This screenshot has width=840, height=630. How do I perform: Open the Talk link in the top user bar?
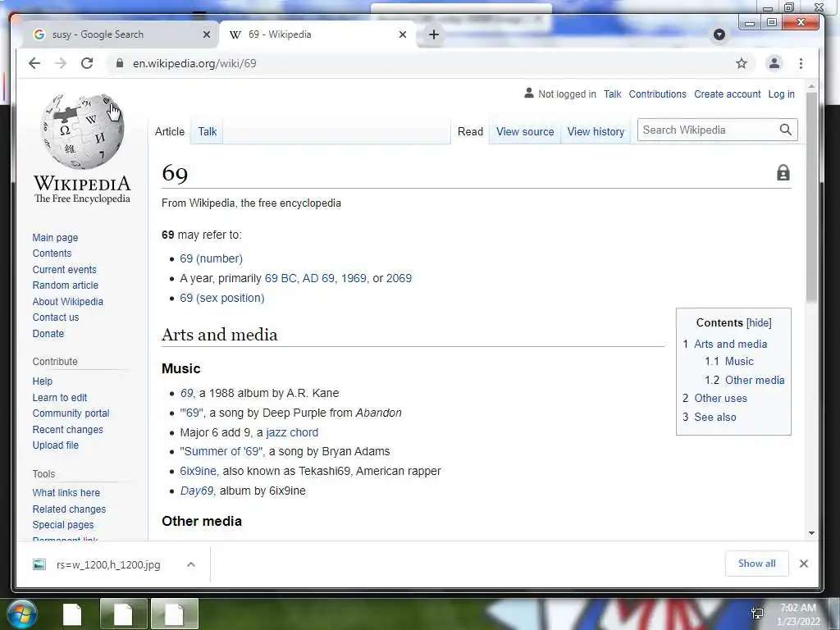[612, 94]
